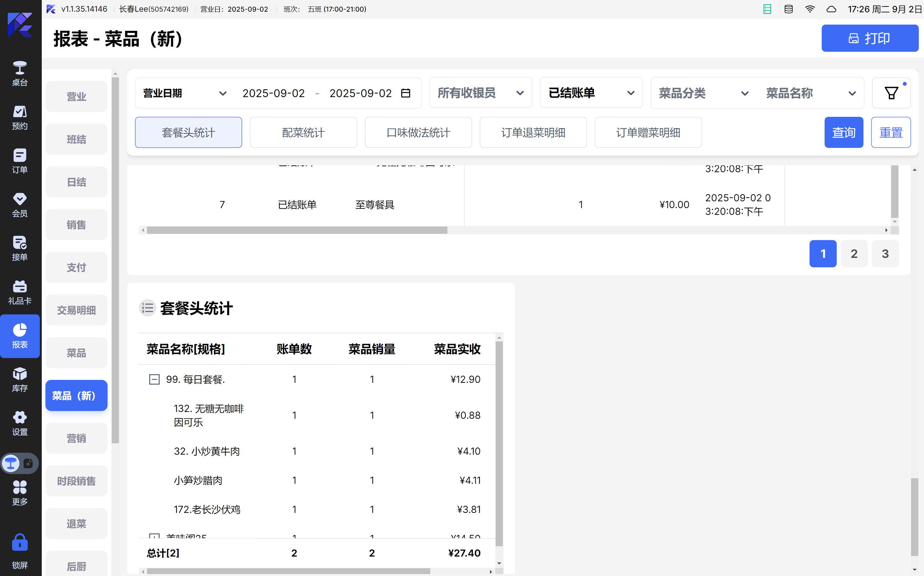
Task: Open the filter funnel icon
Action: 891,93
